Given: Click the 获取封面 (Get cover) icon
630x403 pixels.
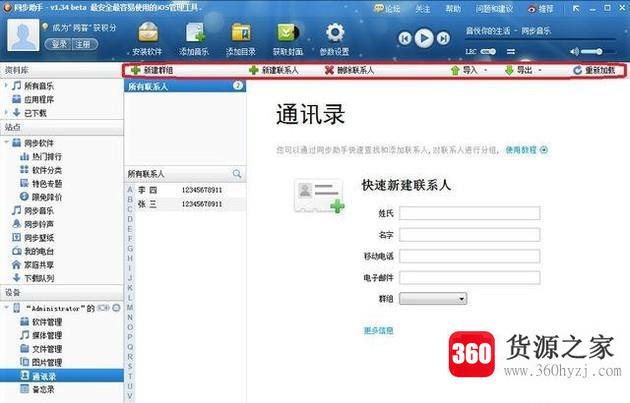Looking at the screenshot, I should pos(288,39).
